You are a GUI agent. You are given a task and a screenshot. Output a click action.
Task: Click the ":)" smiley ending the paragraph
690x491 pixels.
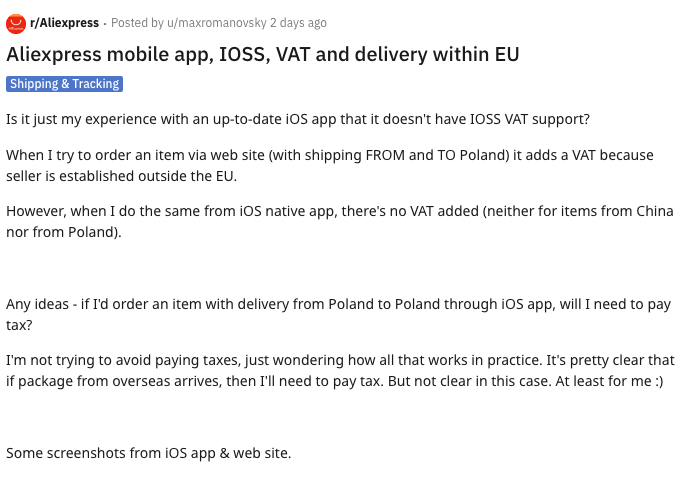659,381
